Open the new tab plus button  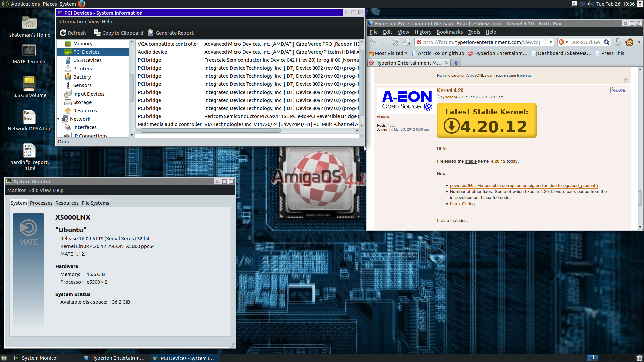[x=456, y=63]
